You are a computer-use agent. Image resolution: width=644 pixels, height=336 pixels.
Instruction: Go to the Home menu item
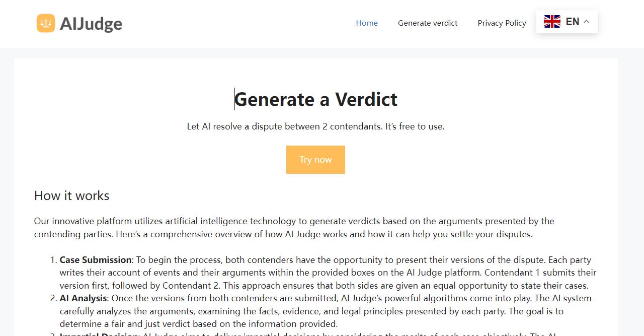367,23
